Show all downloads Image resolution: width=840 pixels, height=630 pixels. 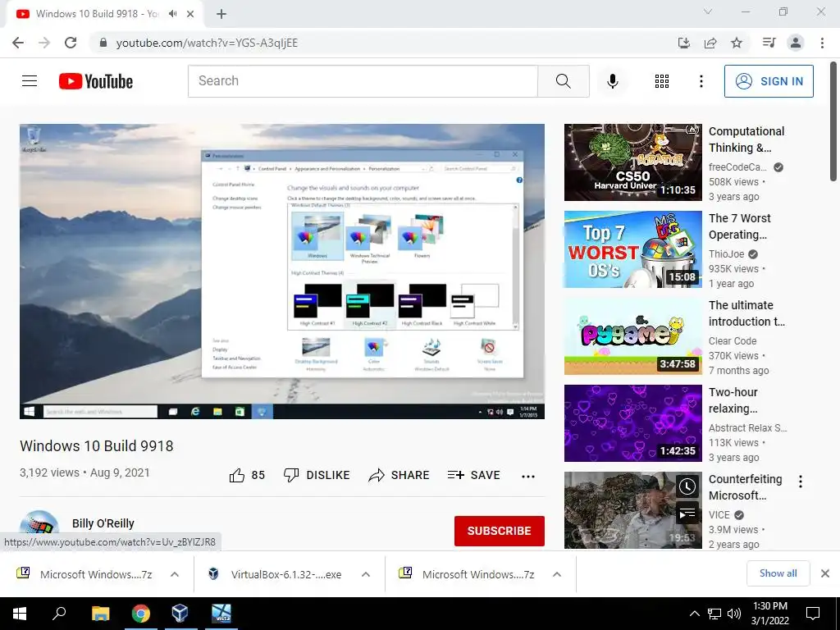pyautogui.click(x=778, y=573)
